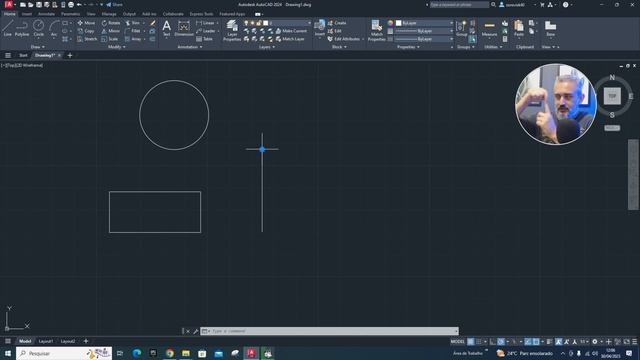
Task: Activate the Copy command
Action: tap(86, 31)
